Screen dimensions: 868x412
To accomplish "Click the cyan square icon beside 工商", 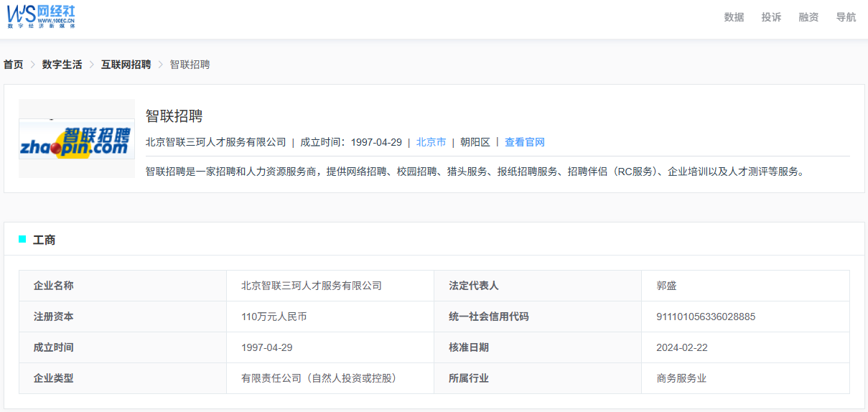I will tap(22, 239).
